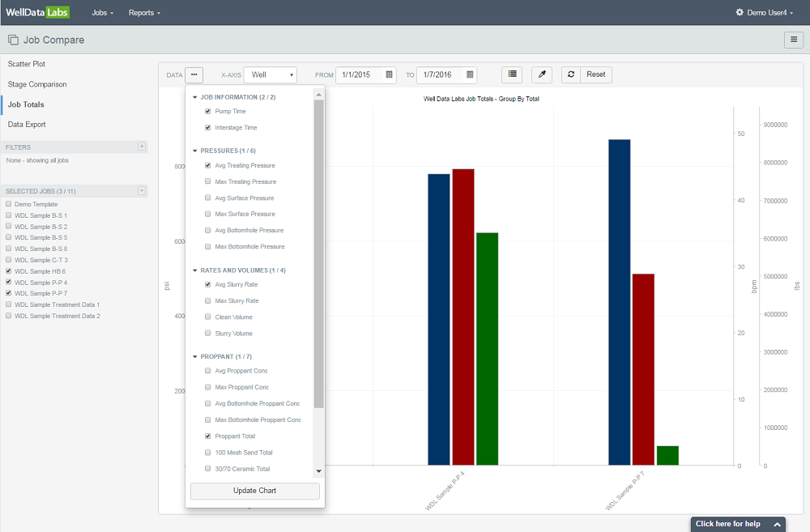Open the FROM date calendar icon
Viewport: 810px width, 532px height.
(389, 74)
